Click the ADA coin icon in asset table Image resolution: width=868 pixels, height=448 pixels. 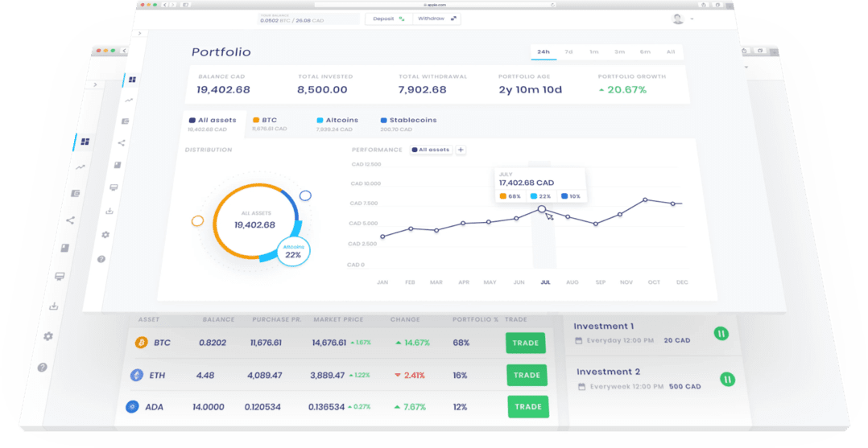coord(132,407)
